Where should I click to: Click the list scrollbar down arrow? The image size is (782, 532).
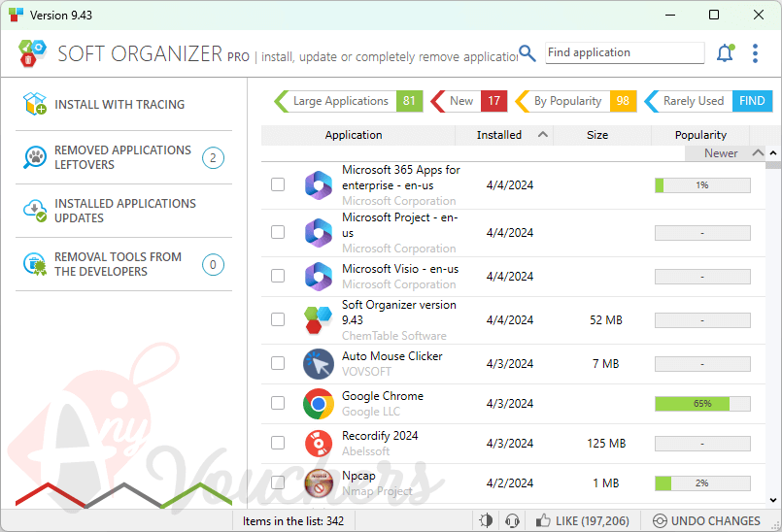coord(773,500)
